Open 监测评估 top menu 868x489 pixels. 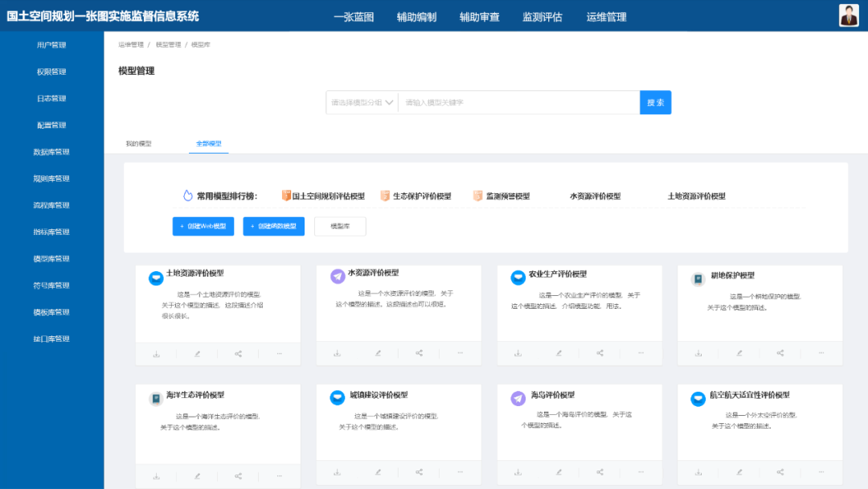coord(542,17)
